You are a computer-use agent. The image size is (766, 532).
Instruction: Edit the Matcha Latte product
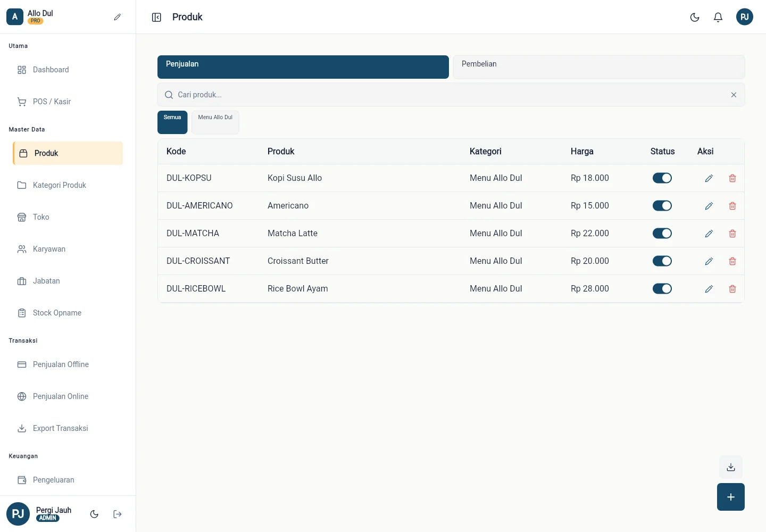709,234
